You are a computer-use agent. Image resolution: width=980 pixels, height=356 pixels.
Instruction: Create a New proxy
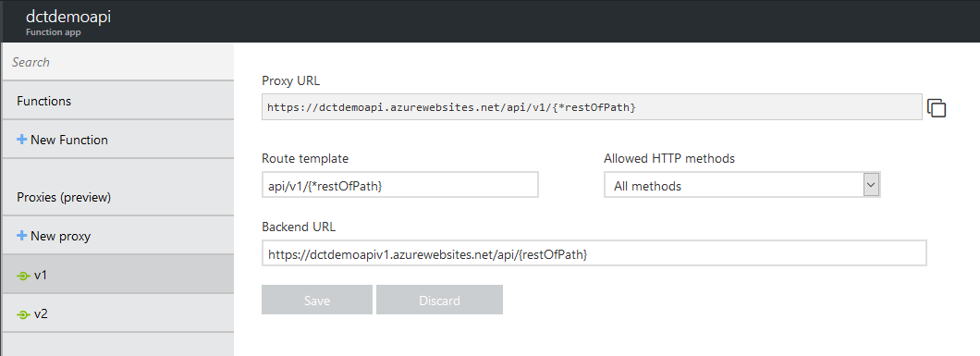(118, 236)
